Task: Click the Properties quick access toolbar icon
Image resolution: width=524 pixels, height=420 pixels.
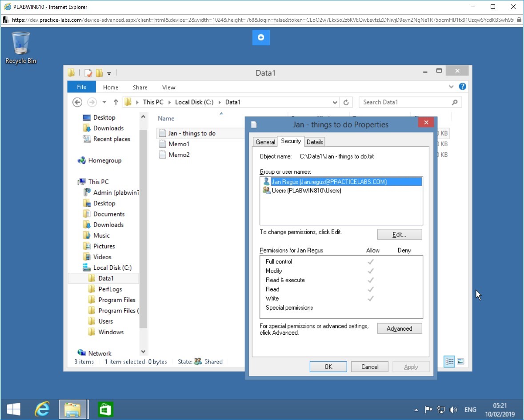Action: 88,73
